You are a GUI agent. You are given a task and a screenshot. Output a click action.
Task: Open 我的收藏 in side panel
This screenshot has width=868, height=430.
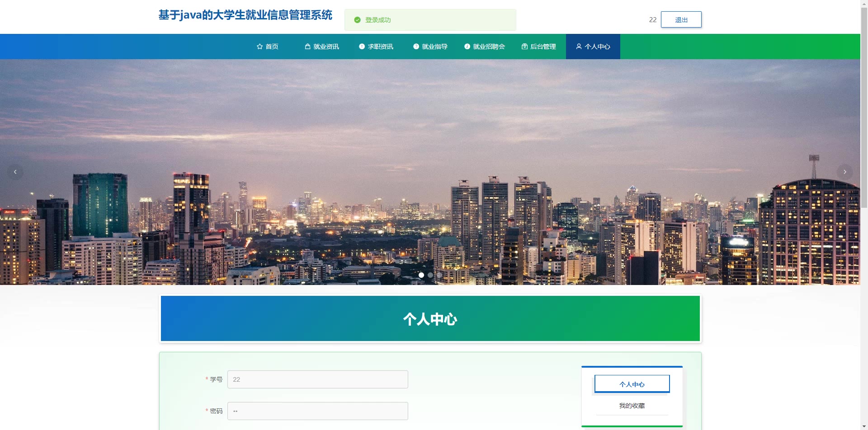(x=632, y=406)
